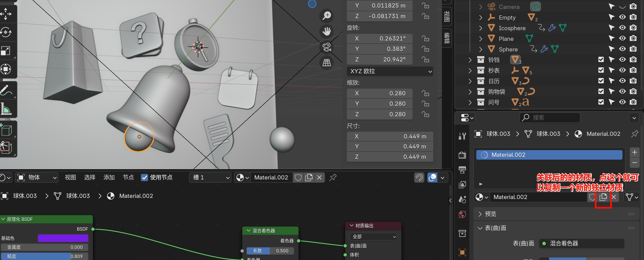This screenshot has height=260, width=644.
Task: Uncheck the 日历 collection exclude checkbox
Action: click(x=601, y=81)
